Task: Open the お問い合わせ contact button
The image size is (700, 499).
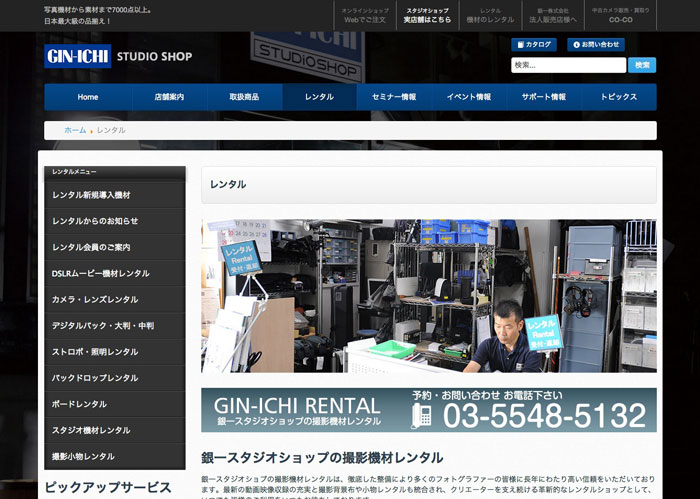Action: (596, 44)
